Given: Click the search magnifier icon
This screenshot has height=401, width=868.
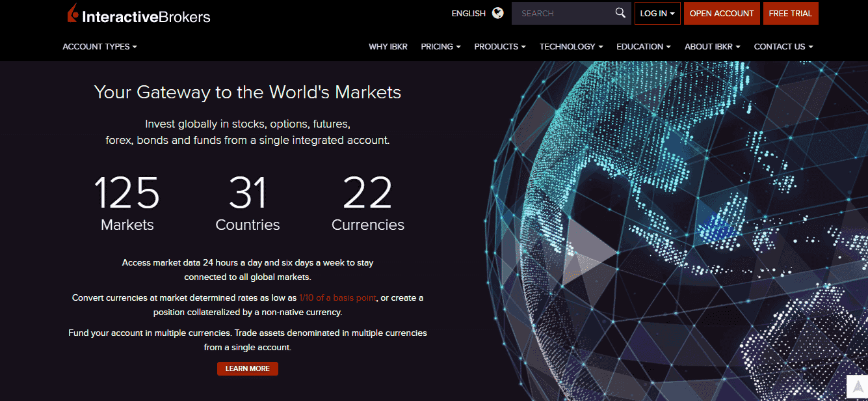Looking at the screenshot, I should (x=620, y=13).
